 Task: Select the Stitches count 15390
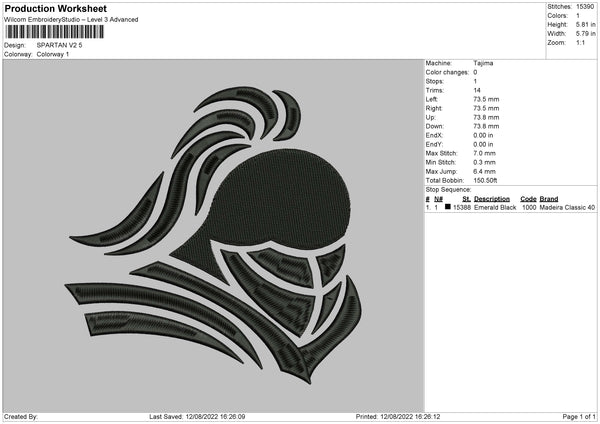pos(585,7)
